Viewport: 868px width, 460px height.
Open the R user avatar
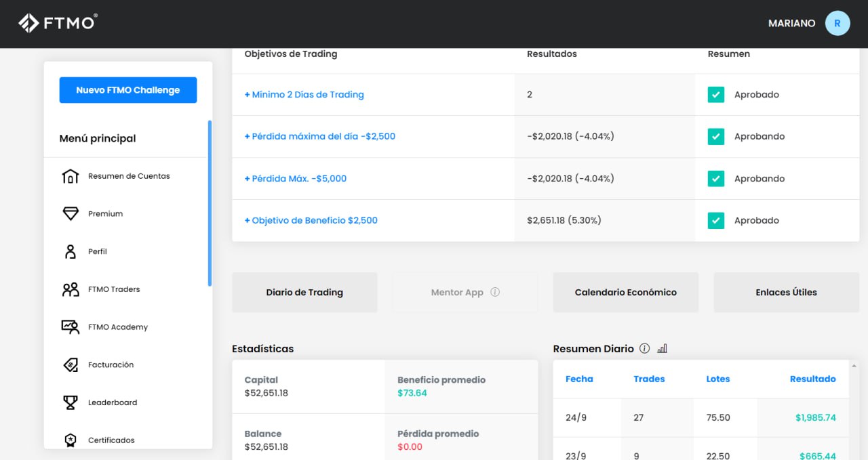click(x=837, y=23)
